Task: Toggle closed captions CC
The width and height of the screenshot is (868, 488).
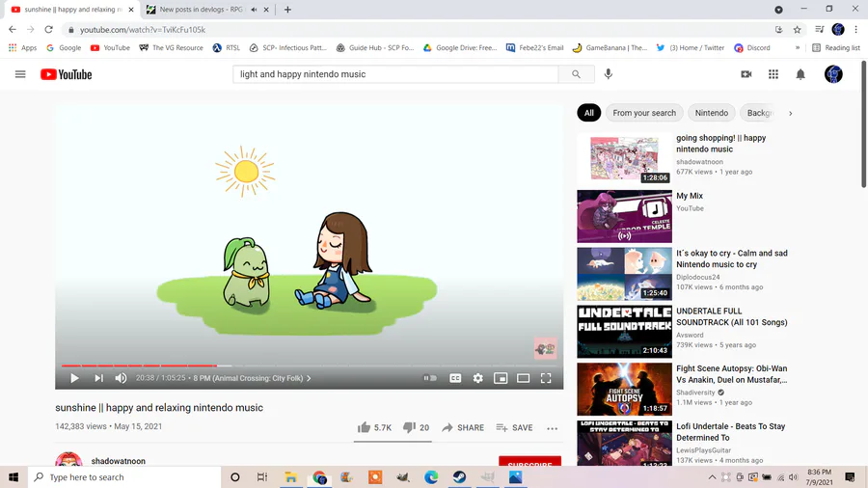Action: click(455, 378)
